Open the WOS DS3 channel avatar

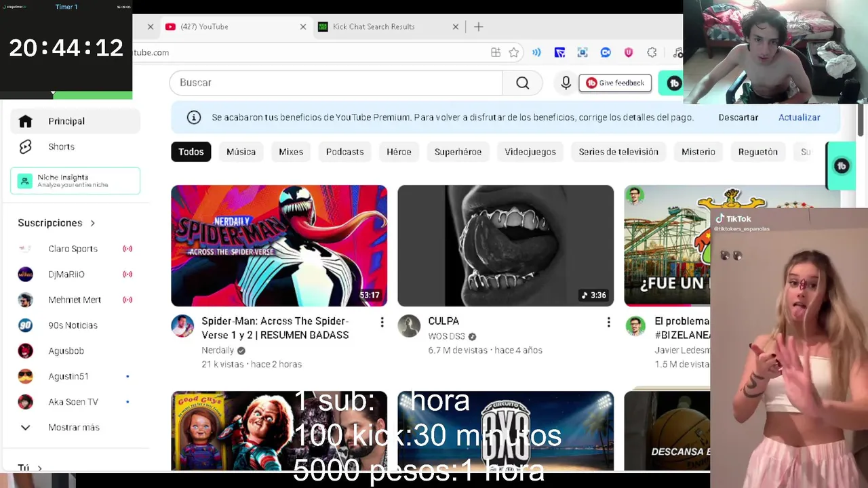pyautogui.click(x=409, y=326)
